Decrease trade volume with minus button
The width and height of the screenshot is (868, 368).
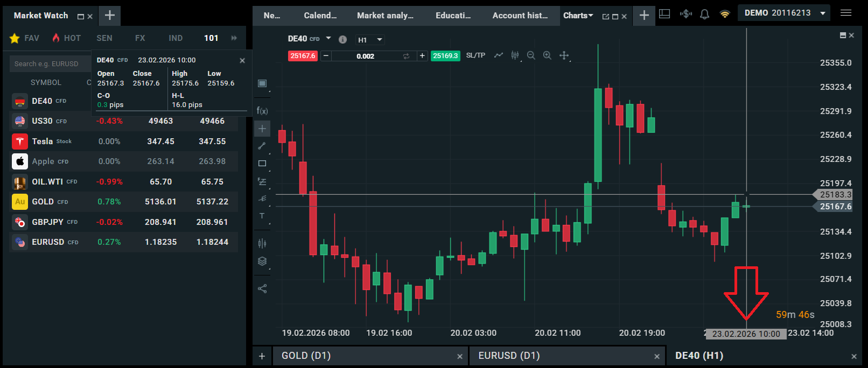tap(326, 56)
